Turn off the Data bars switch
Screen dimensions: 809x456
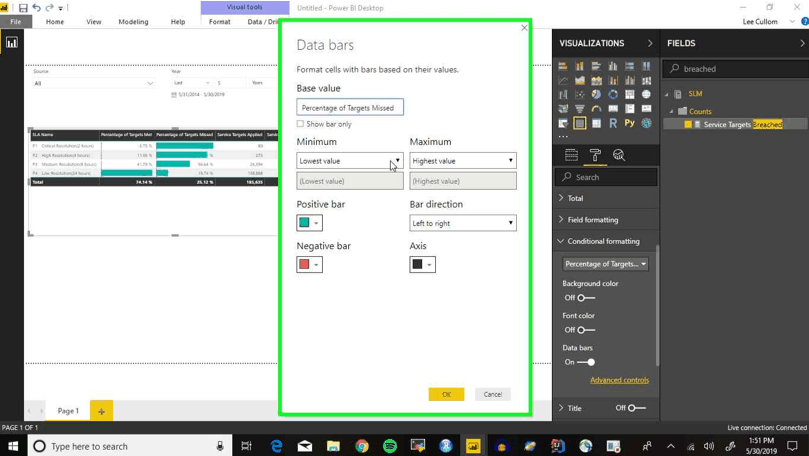586,362
